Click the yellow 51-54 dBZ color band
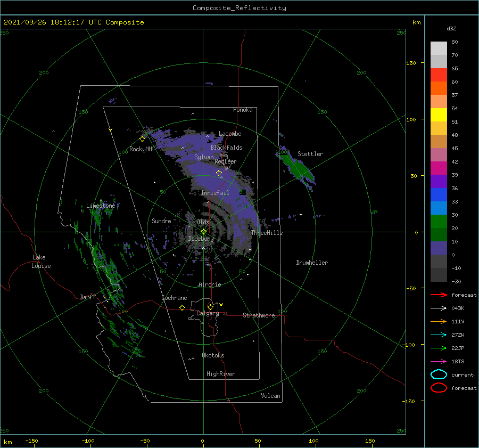The image size is (479, 448). coord(439,115)
